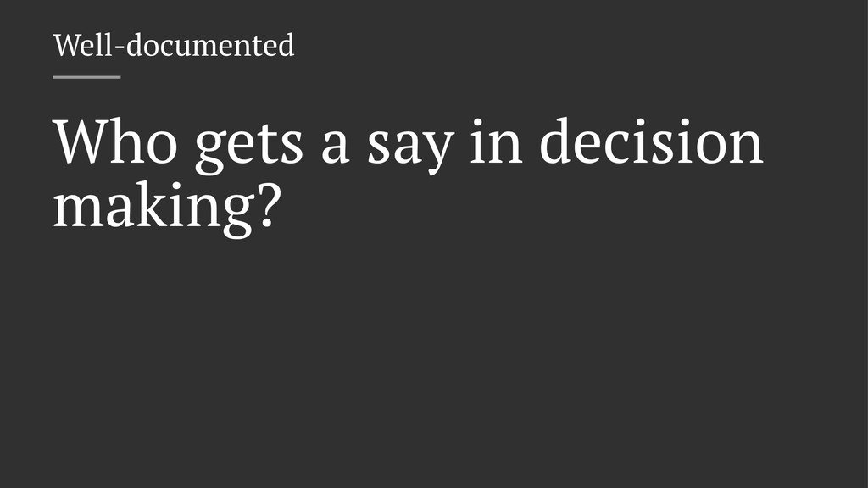Image resolution: width=868 pixels, height=488 pixels.
Task: Click the letter "m" starting "making"
Action: pos(75,210)
